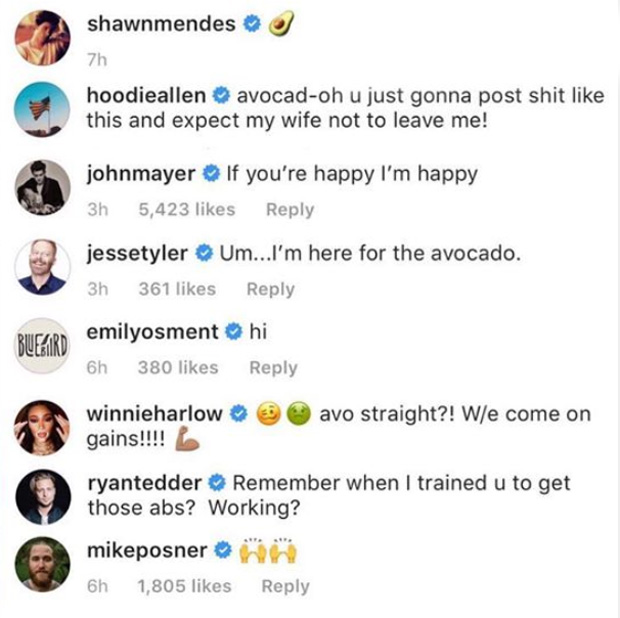Viewport: 620px width, 618px height.
Task: Open ryantedder username link
Action: coord(144,483)
